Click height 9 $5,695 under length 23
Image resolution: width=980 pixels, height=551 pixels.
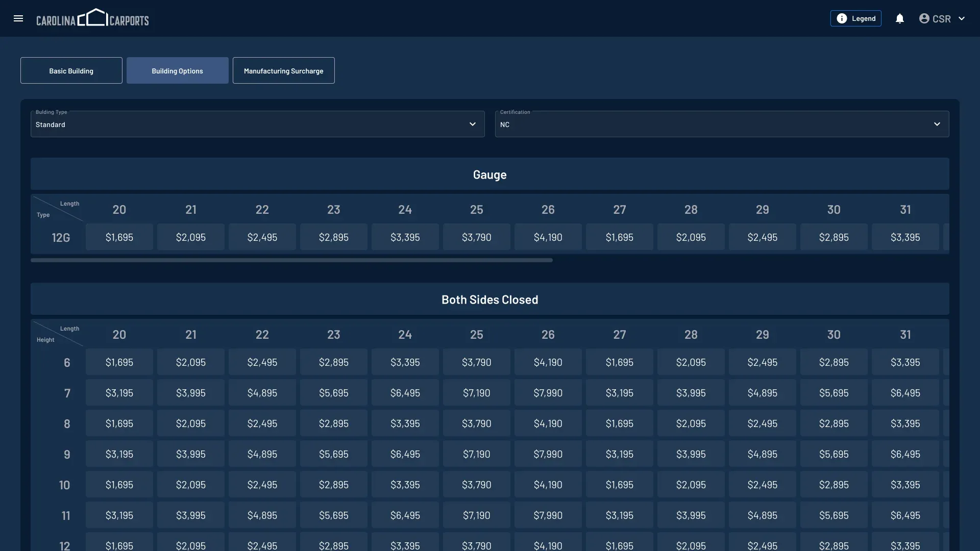coord(334,454)
